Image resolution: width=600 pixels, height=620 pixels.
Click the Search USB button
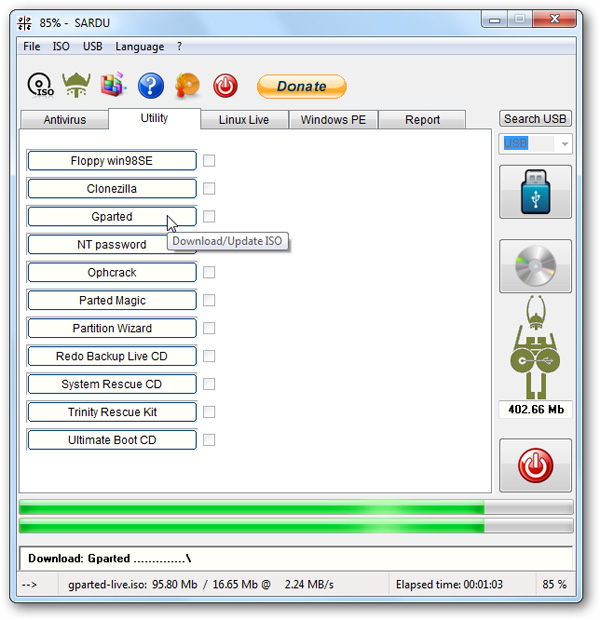[x=535, y=119]
